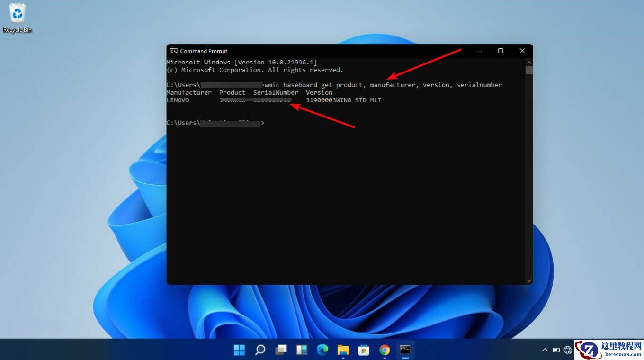The width and height of the screenshot is (644, 360).
Task: Open the Start menu
Action: click(x=239, y=350)
